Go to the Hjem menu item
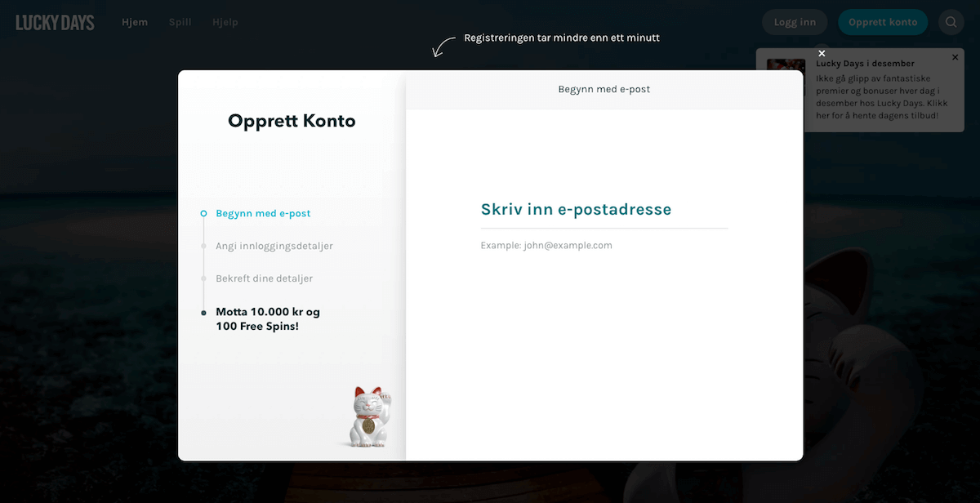 [135, 22]
